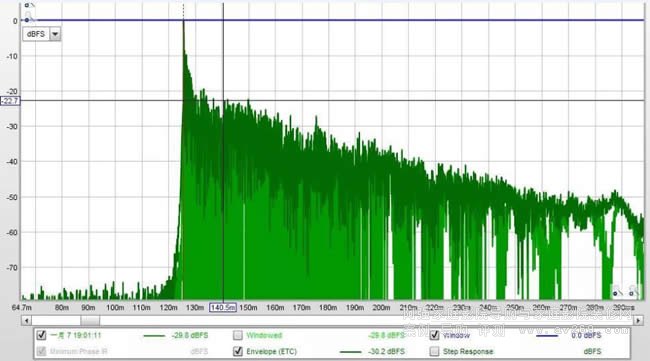Viewport: 650px width, 361px height.
Task: Enable the Step Response checkbox
Action: pos(434,351)
